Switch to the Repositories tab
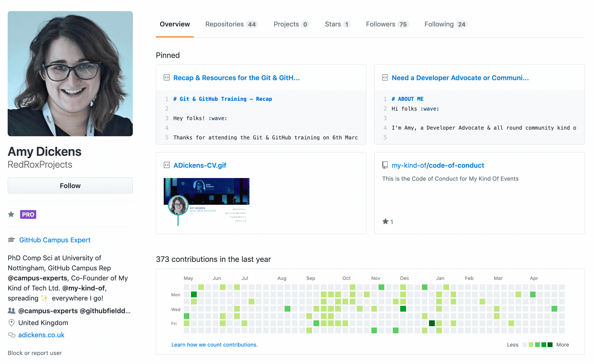This screenshot has width=593, height=364. pyautogui.click(x=231, y=24)
